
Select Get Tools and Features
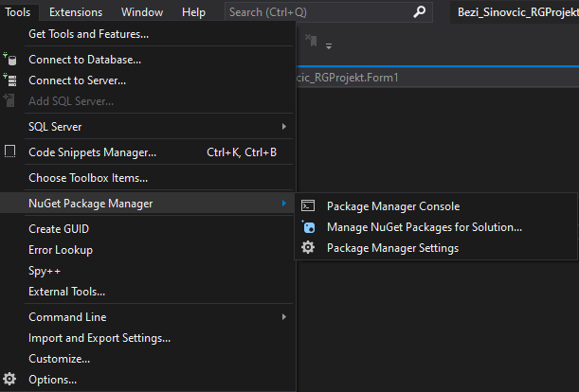(148, 34)
